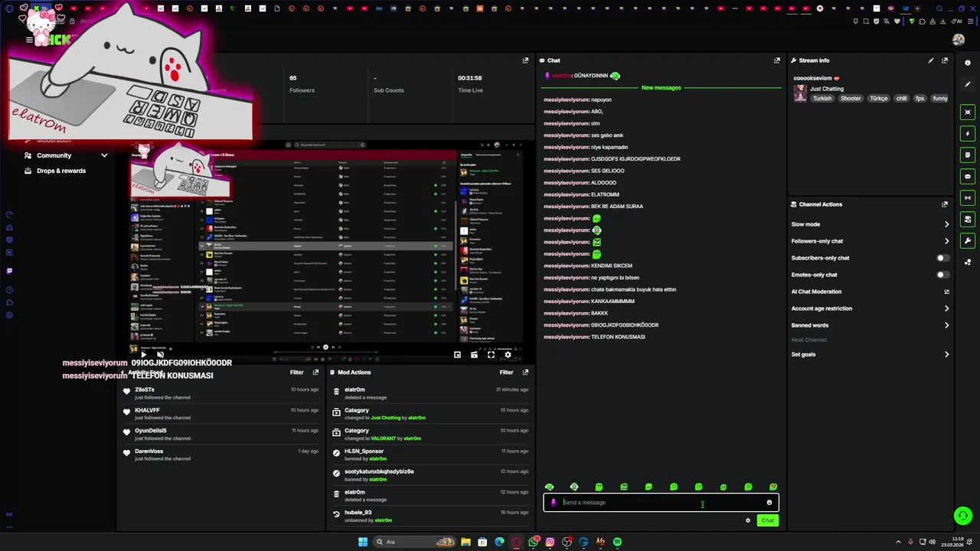Open Just Chatting category thumbnail
980x551 pixels.
[x=800, y=94]
